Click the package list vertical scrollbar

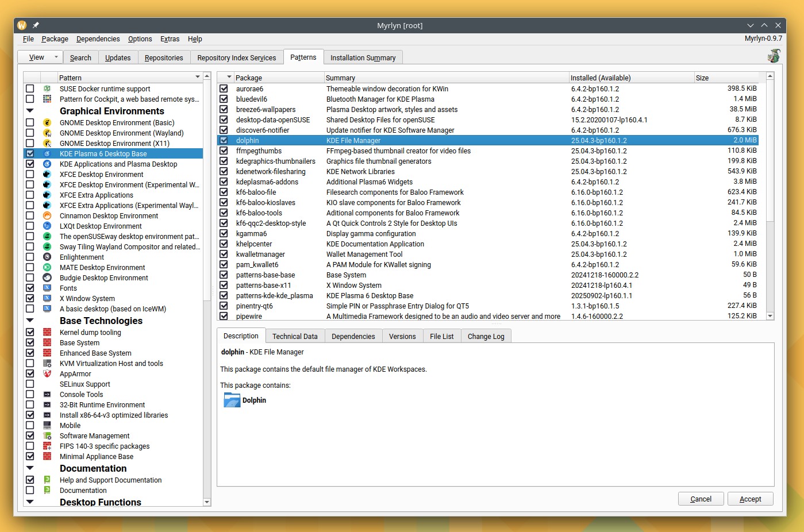click(x=770, y=172)
